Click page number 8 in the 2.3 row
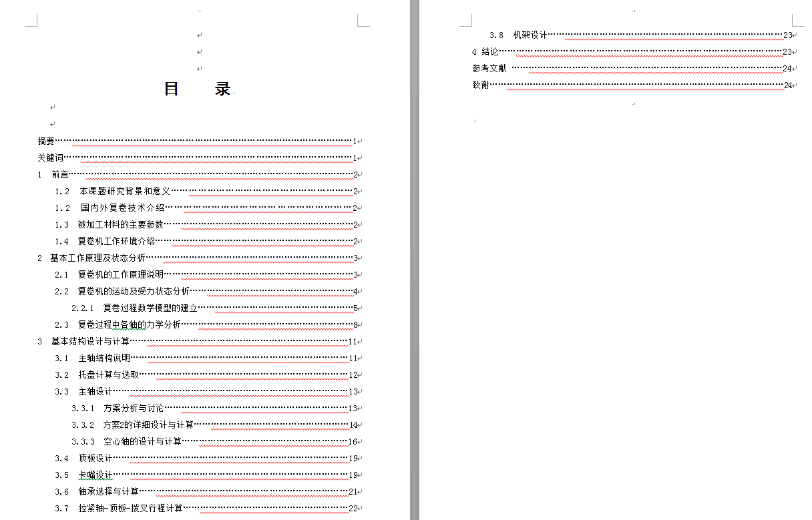The image size is (812, 520). [355, 325]
